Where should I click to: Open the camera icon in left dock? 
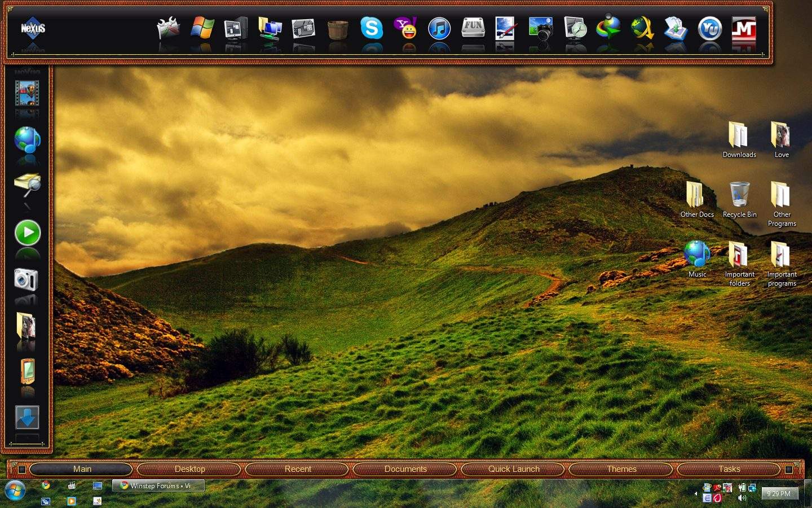[27, 279]
